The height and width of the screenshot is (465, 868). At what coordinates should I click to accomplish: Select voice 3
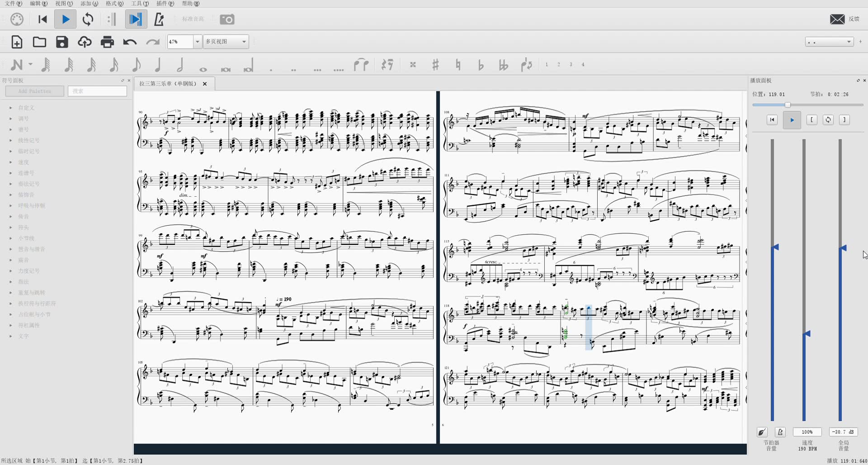[x=571, y=65]
